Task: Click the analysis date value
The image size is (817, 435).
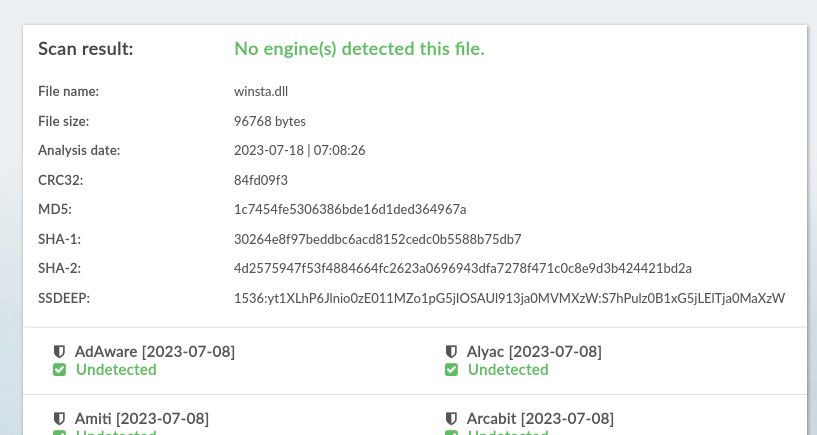Action: tap(300, 150)
